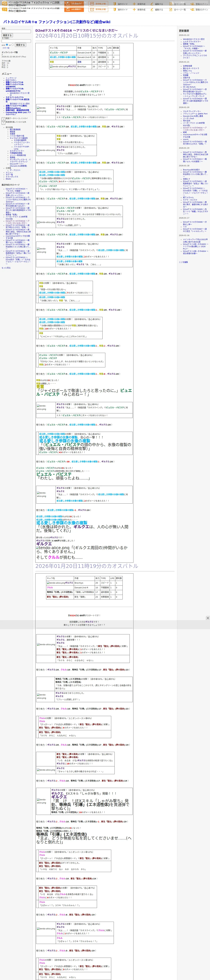This screenshot has width=210, height=980.
Task: Close the overlay banner with the X icon
Action: coord(207,618)
